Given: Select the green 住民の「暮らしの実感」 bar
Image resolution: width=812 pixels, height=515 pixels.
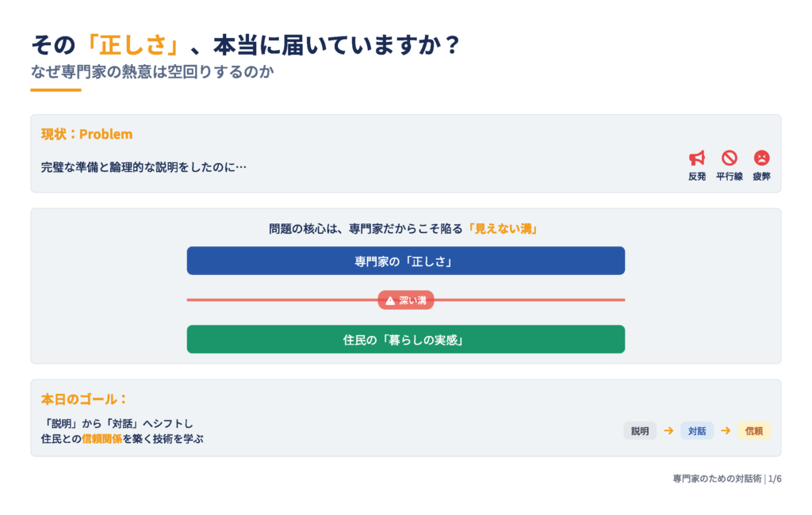Looking at the screenshot, I should (405, 340).
